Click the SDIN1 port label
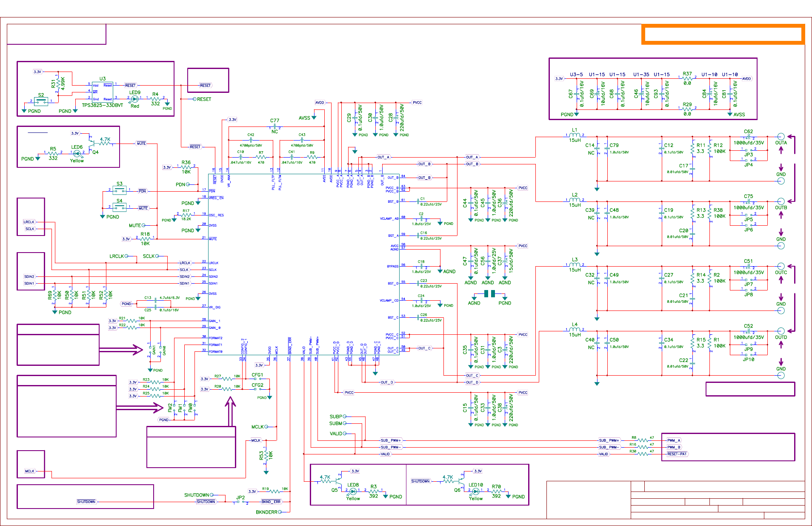Image resolution: width=812 pixels, height=526 pixels. (x=29, y=284)
